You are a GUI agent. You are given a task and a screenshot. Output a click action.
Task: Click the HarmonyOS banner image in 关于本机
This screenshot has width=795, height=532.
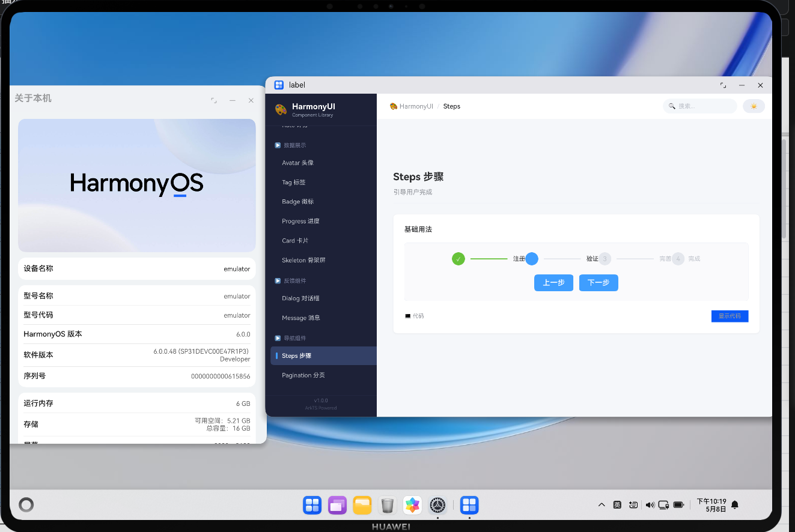click(x=137, y=186)
